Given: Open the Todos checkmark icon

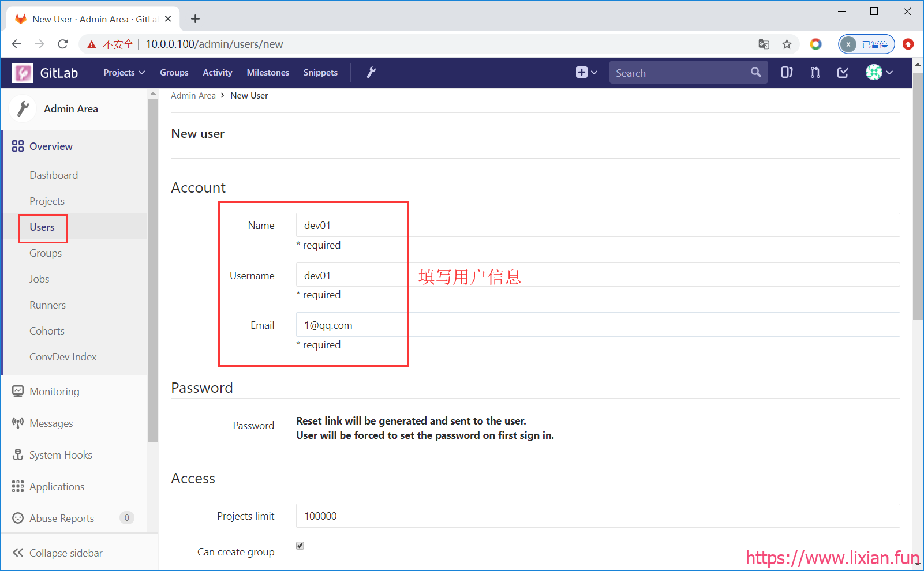Looking at the screenshot, I should coord(843,73).
